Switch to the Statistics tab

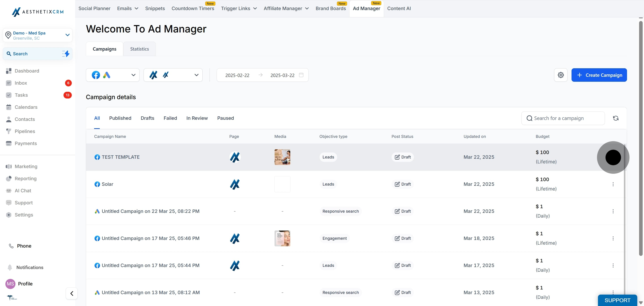[x=139, y=49]
